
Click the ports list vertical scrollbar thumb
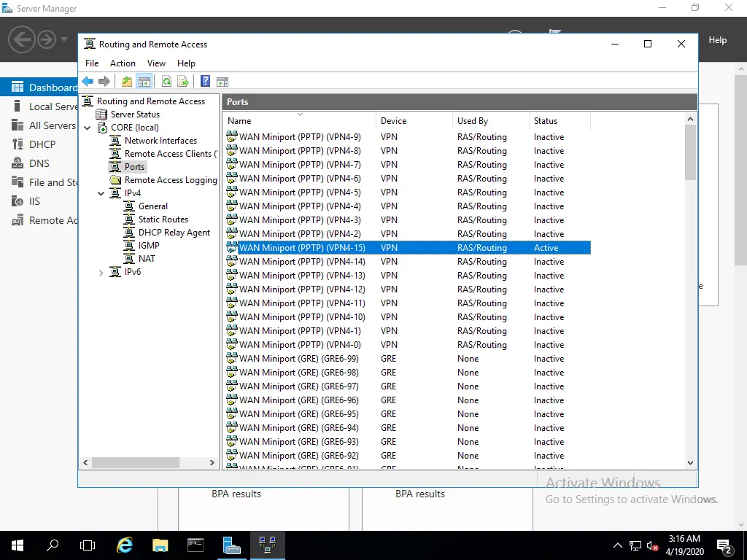pyautogui.click(x=690, y=152)
